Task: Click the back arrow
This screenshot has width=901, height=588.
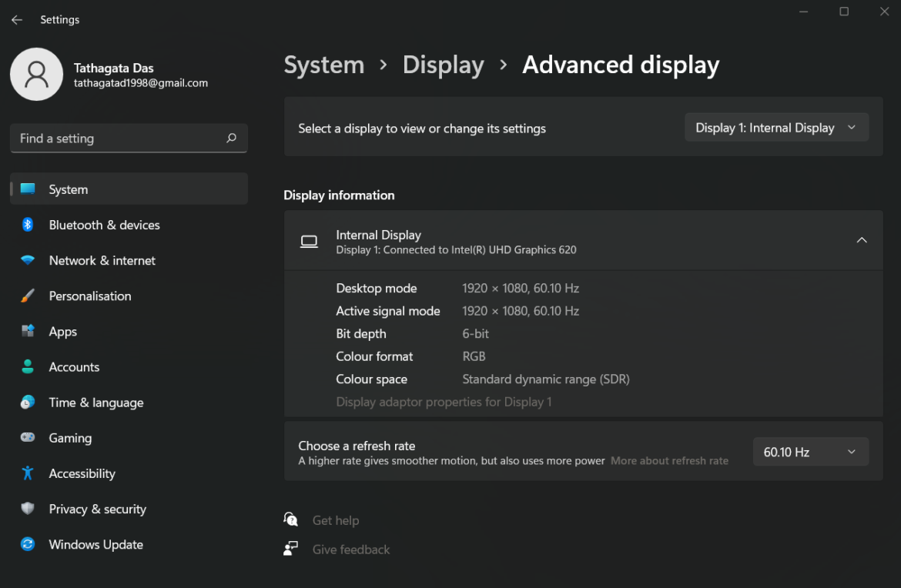Action: pyautogui.click(x=17, y=19)
